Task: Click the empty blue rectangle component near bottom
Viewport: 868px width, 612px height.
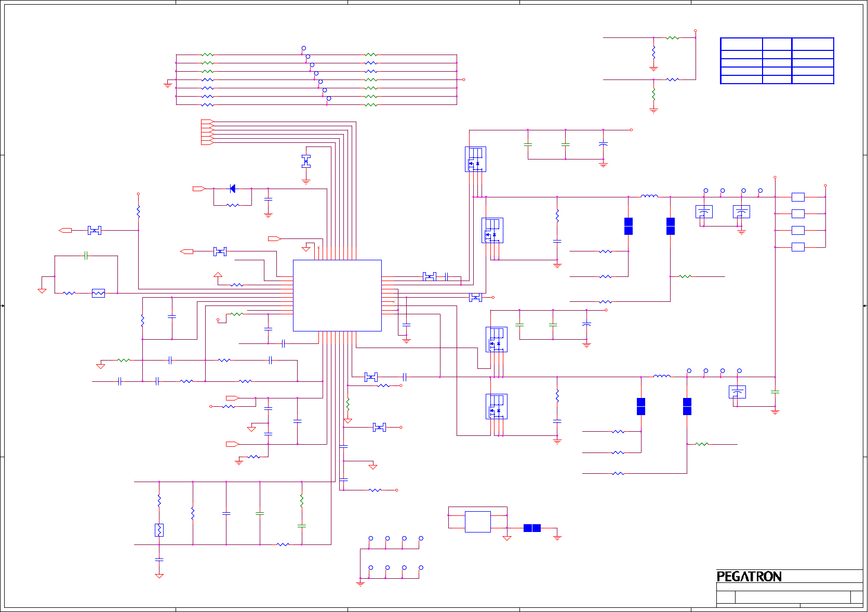Action: pyautogui.click(x=478, y=522)
